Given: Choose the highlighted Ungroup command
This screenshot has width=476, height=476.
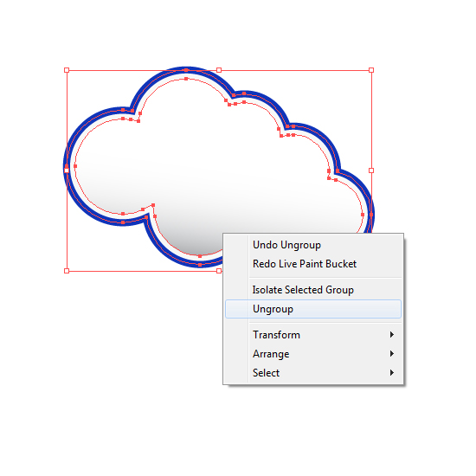Looking at the screenshot, I should (x=313, y=309).
